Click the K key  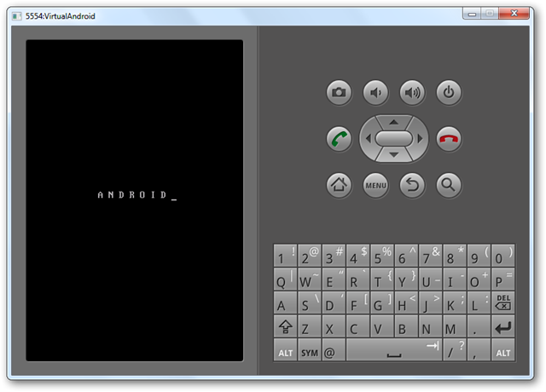455,303
